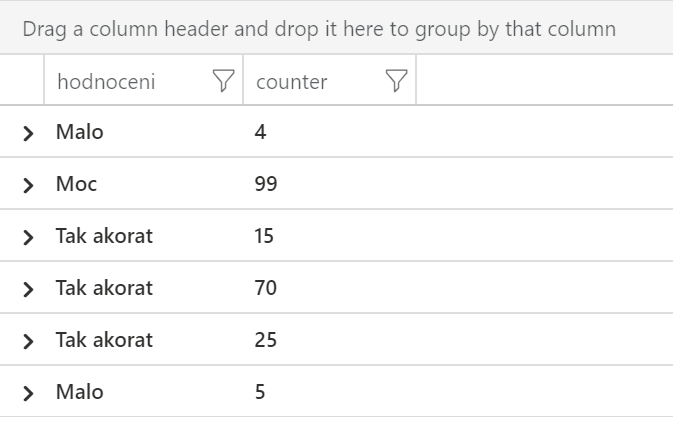Select the cell with value 15

(x=329, y=236)
